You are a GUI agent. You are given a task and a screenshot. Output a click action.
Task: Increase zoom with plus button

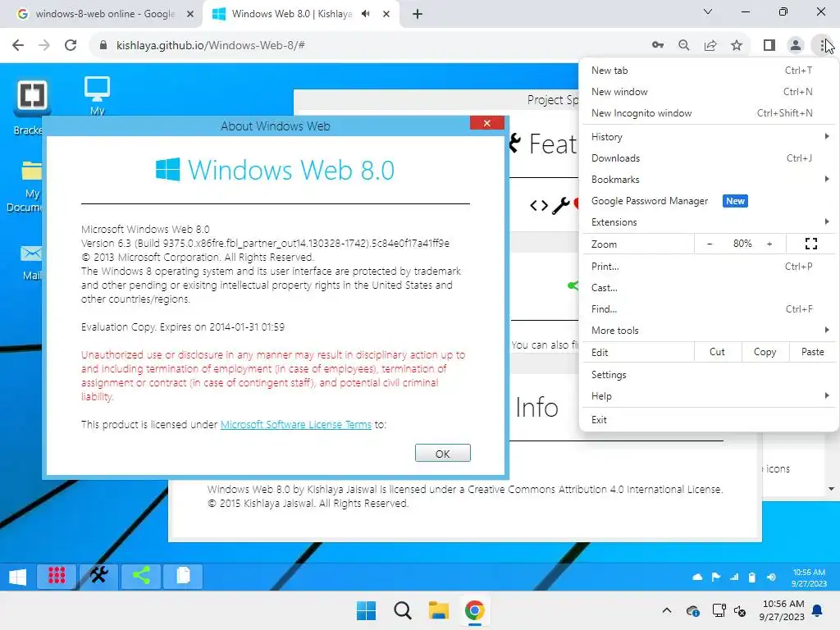(769, 244)
